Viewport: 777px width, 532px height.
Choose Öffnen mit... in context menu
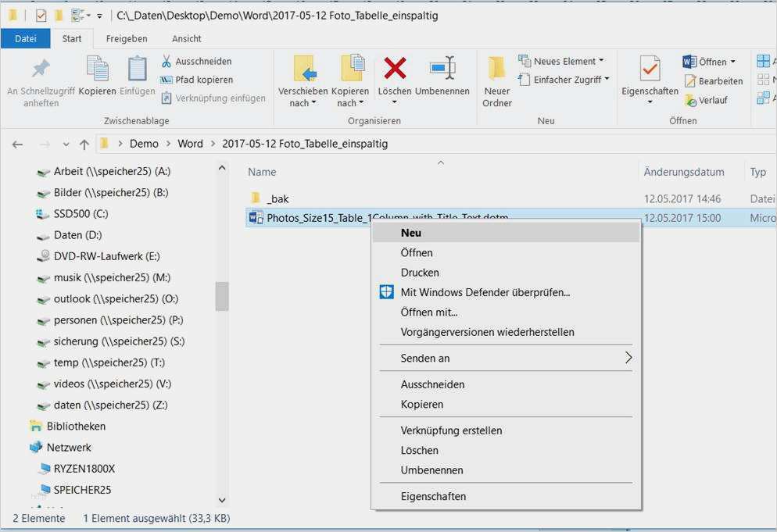coord(506,312)
